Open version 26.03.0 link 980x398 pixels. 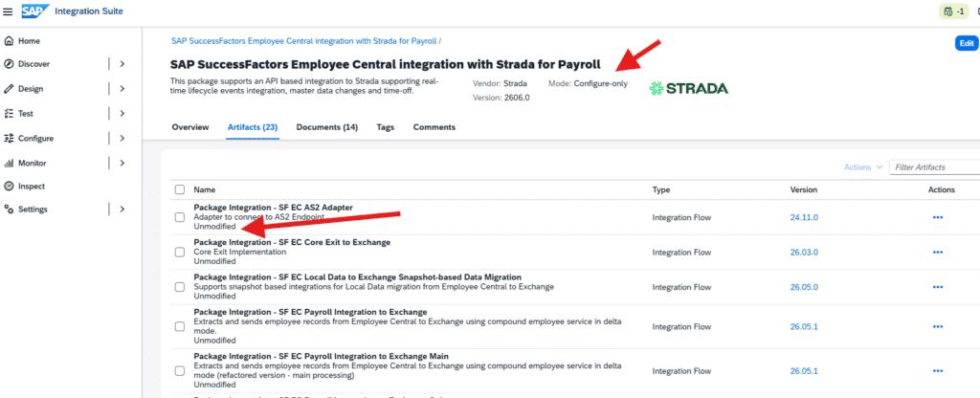tap(804, 253)
